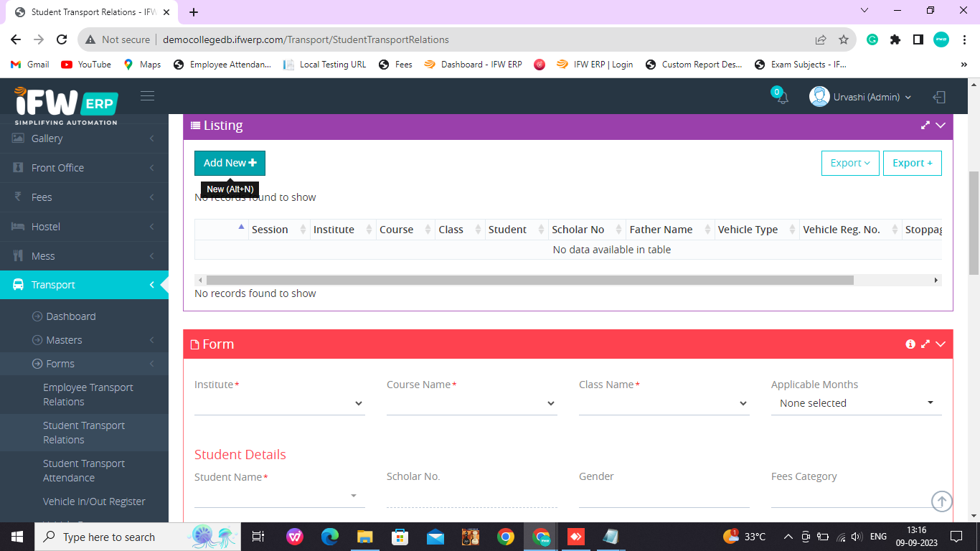Open the new tab plus button
Image resolution: width=980 pixels, height=551 pixels.
point(194,12)
